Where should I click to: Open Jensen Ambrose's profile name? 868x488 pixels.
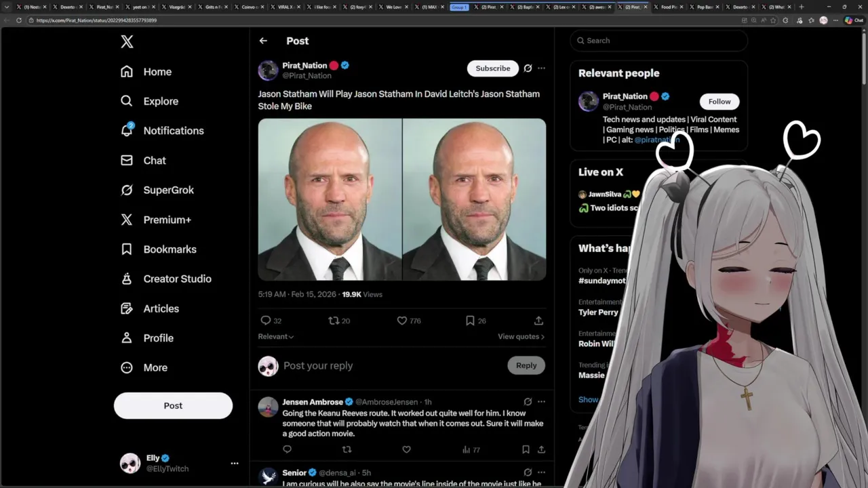pyautogui.click(x=313, y=402)
